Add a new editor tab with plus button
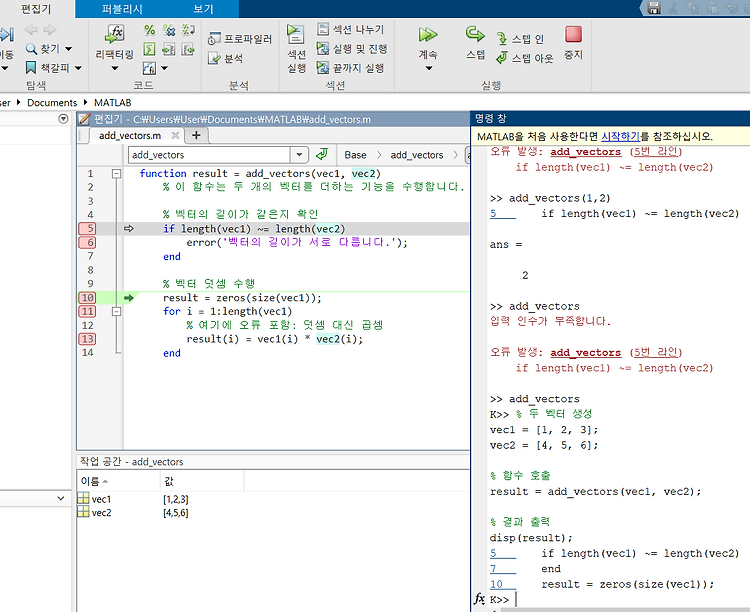 [196, 135]
